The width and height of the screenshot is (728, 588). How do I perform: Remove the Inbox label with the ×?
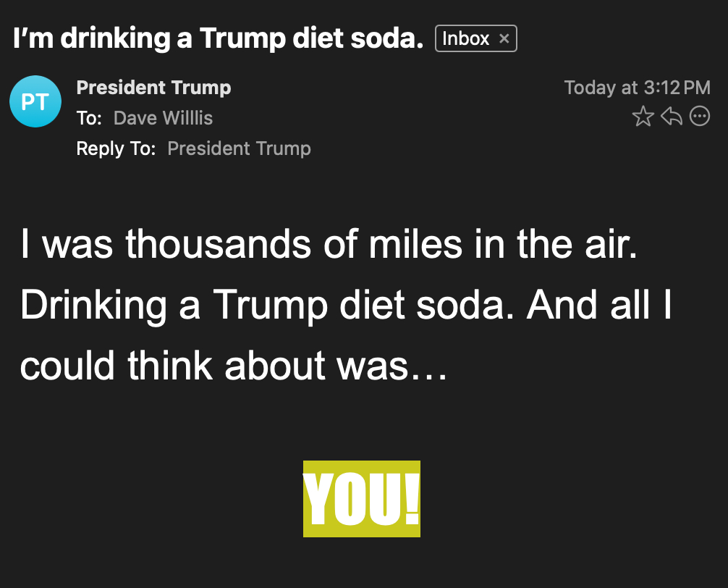click(x=504, y=38)
